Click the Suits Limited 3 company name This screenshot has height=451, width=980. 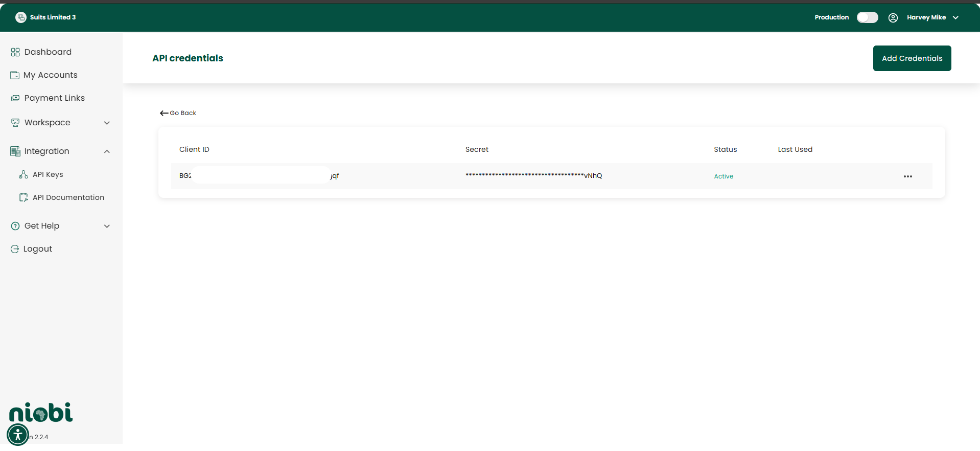53,17
